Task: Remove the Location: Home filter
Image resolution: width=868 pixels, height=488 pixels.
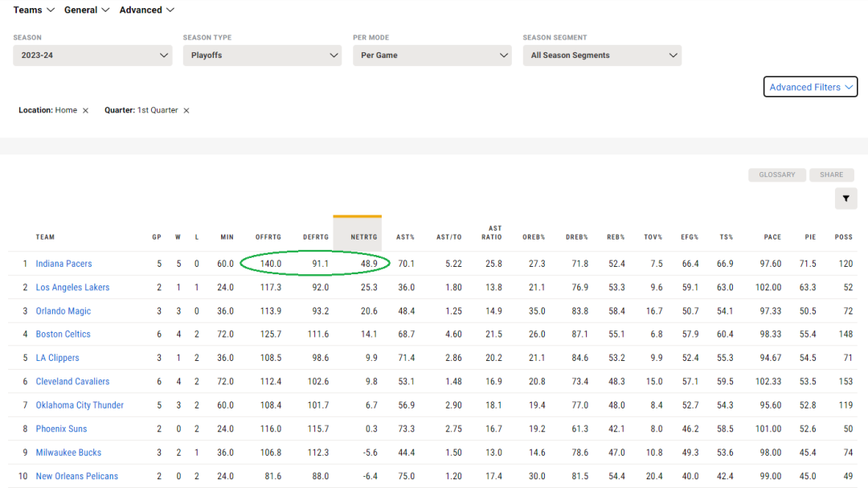Action: 85,111
